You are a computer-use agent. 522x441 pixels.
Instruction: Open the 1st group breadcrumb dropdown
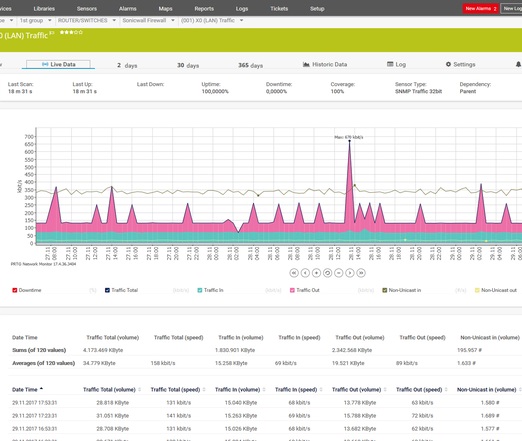pos(50,20)
